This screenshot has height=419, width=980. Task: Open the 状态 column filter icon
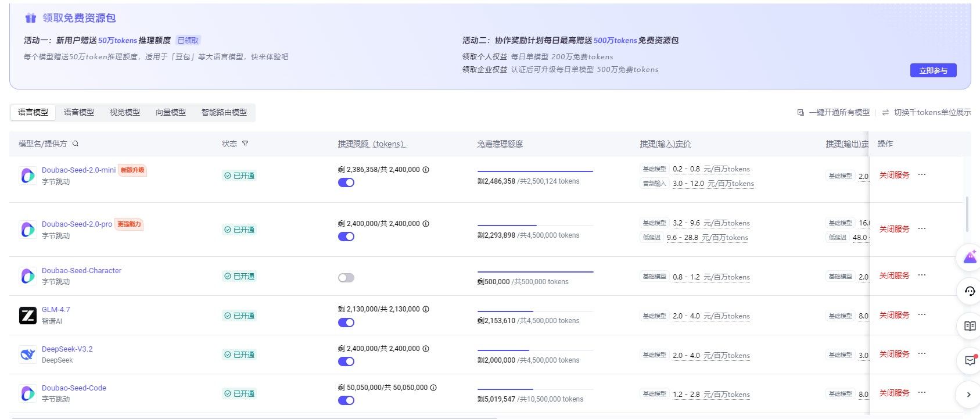pyautogui.click(x=245, y=144)
